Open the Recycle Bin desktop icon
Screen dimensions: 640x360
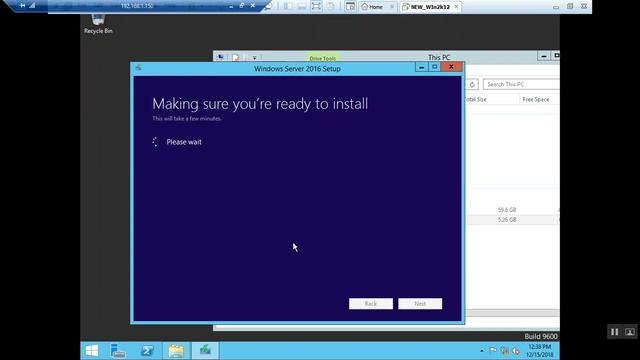(x=98, y=24)
